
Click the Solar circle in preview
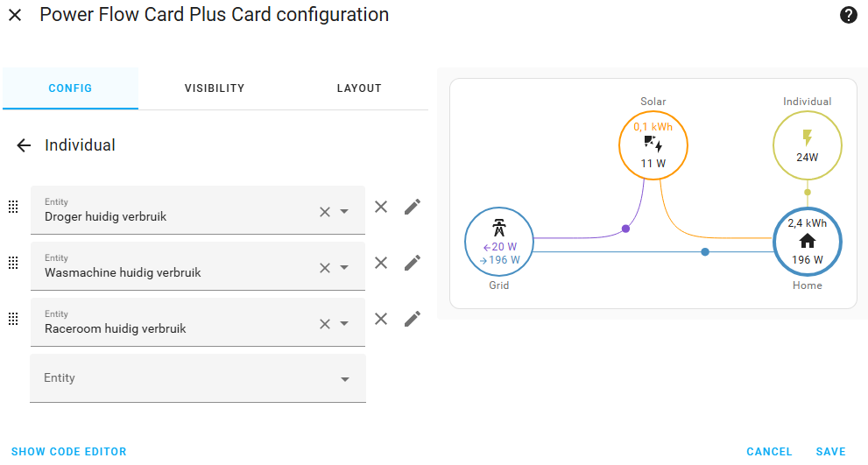pyautogui.click(x=653, y=144)
